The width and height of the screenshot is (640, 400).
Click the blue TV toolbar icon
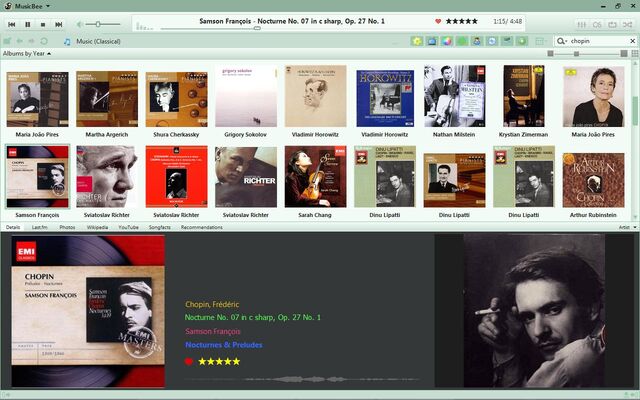[x=432, y=41]
